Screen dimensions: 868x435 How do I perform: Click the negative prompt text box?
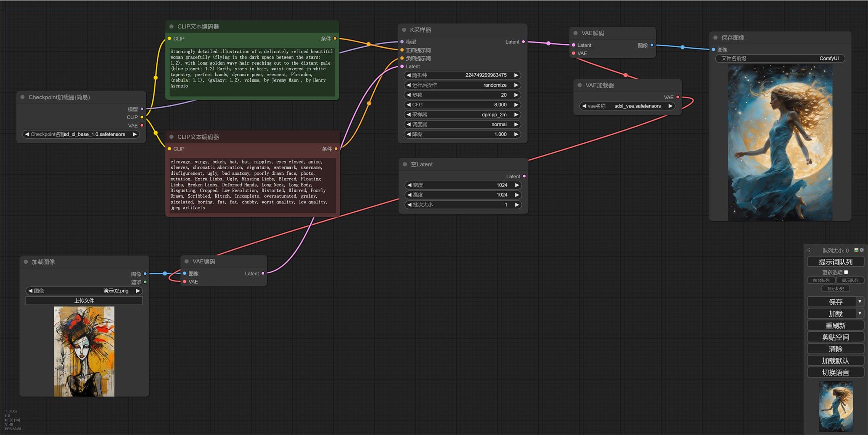(252, 186)
